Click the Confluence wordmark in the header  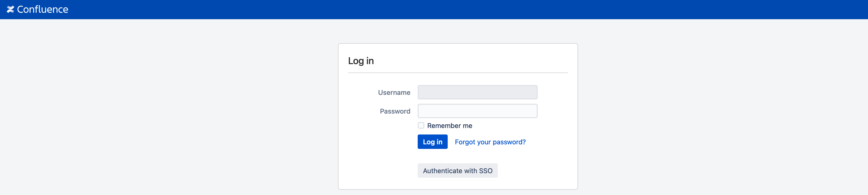coord(42,9)
